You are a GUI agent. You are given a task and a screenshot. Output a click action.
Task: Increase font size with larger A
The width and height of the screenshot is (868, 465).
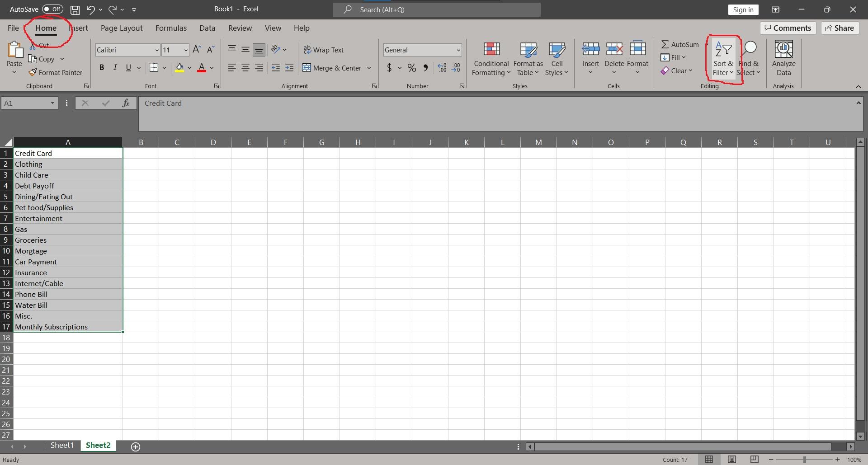(x=197, y=50)
